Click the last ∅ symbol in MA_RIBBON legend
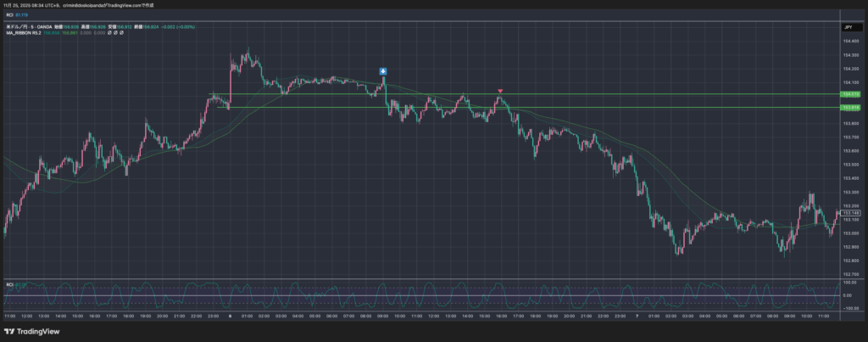Screen dimensions: 868x342 coord(122,34)
